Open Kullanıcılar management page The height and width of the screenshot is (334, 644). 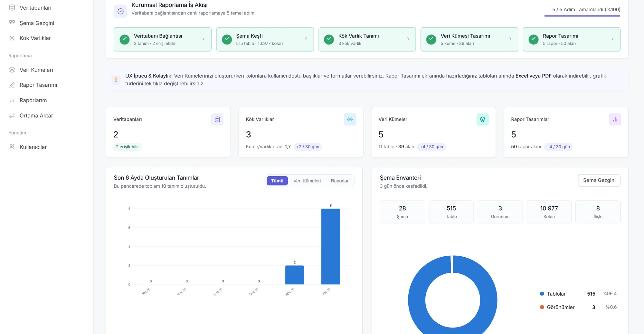tap(33, 147)
